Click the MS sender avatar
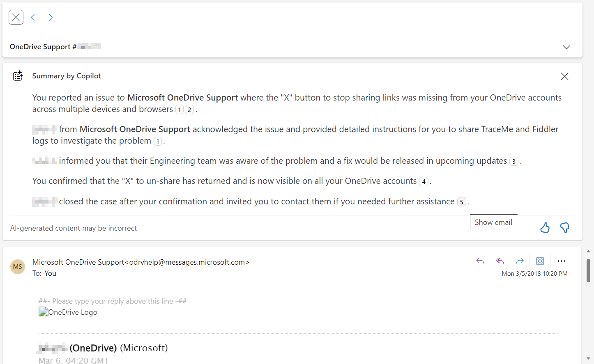Image resolution: width=594 pixels, height=364 pixels. (18, 266)
